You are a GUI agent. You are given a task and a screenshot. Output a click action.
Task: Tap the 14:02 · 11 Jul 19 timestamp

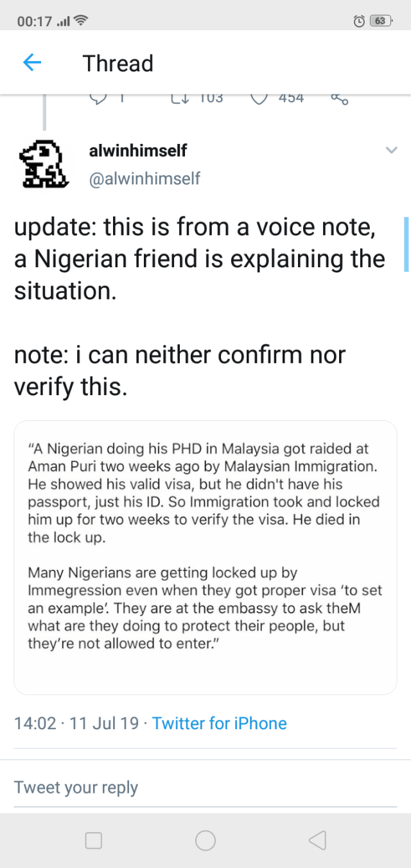pos(76,723)
